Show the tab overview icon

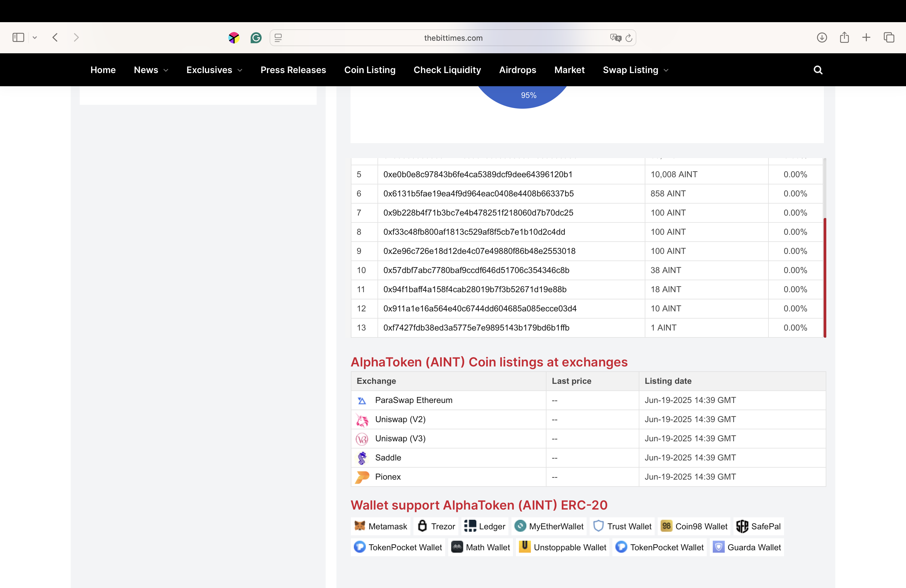889,37
